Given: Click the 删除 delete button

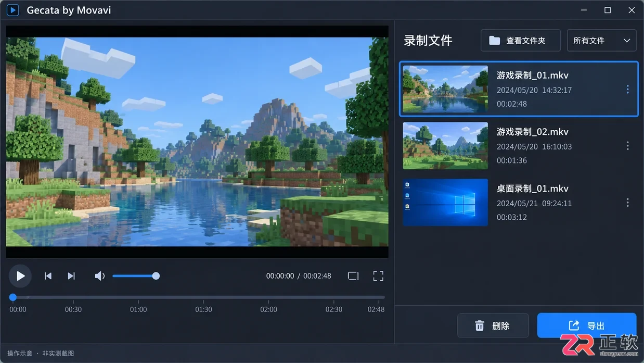Looking at the screenshot, I should [493, 326].
